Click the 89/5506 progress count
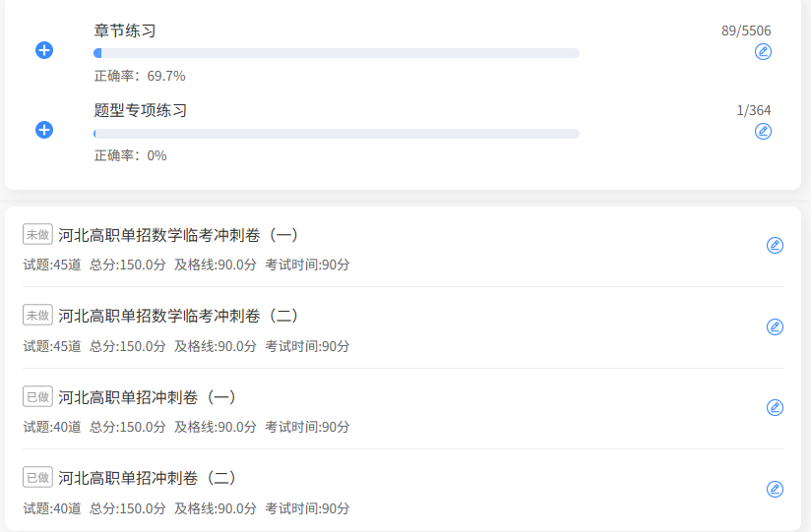Viewport: 811px width, 532px height. click(746, 30)
